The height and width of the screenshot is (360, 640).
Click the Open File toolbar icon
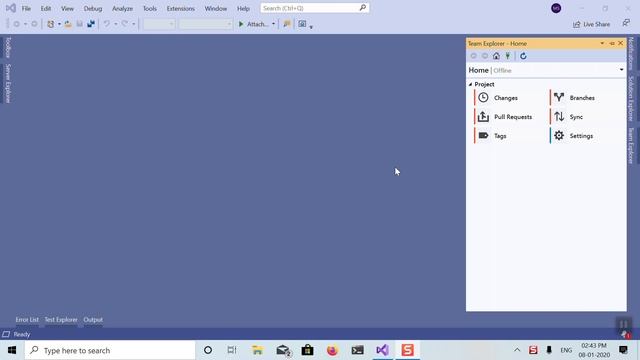[x=68, y=24]
